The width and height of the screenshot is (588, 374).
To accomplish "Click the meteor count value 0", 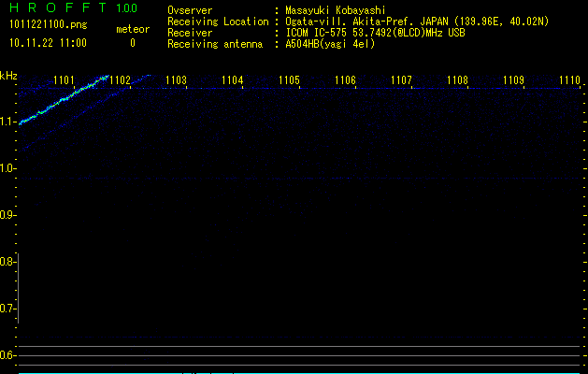I will [133, 43].
